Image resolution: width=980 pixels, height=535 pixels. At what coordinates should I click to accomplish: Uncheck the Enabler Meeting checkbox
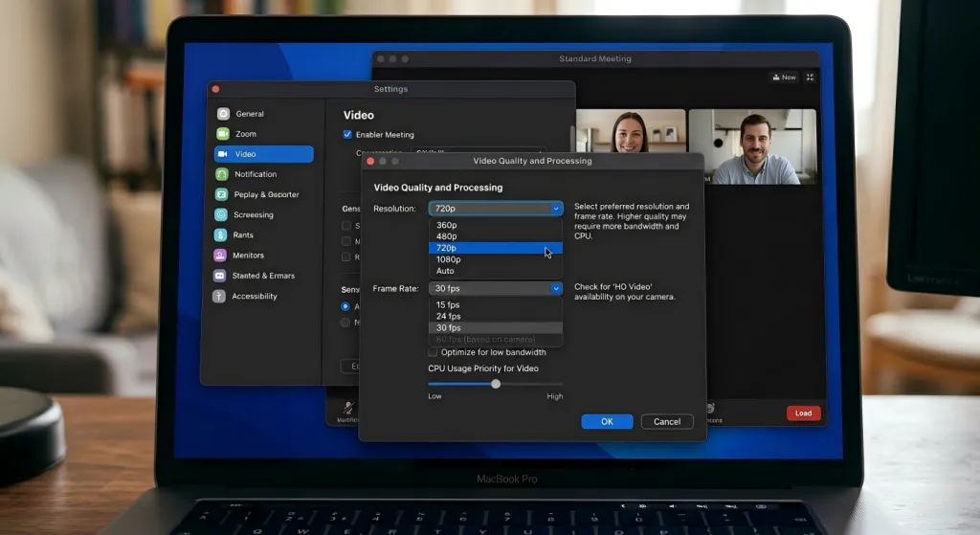(x=347, y=134)
